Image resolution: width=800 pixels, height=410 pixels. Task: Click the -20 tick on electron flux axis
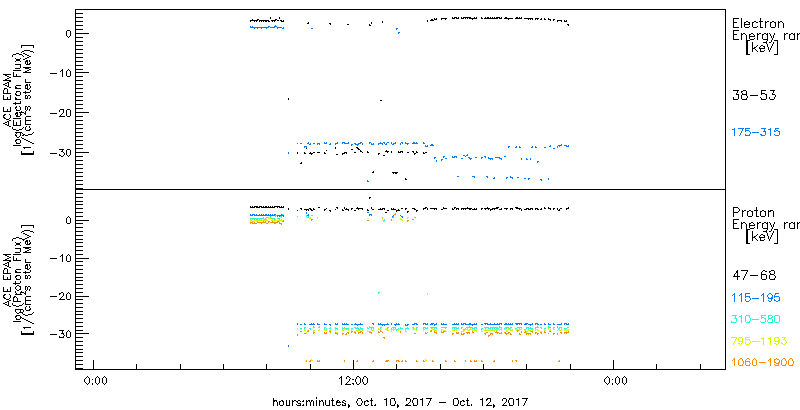60,113
